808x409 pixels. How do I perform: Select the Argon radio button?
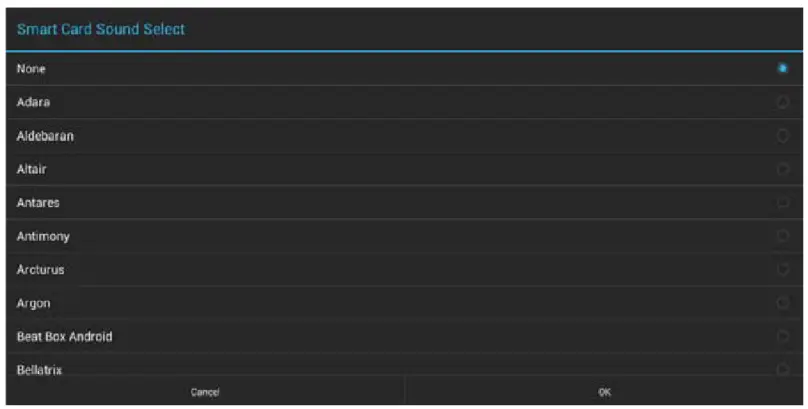tap(782, 303)
